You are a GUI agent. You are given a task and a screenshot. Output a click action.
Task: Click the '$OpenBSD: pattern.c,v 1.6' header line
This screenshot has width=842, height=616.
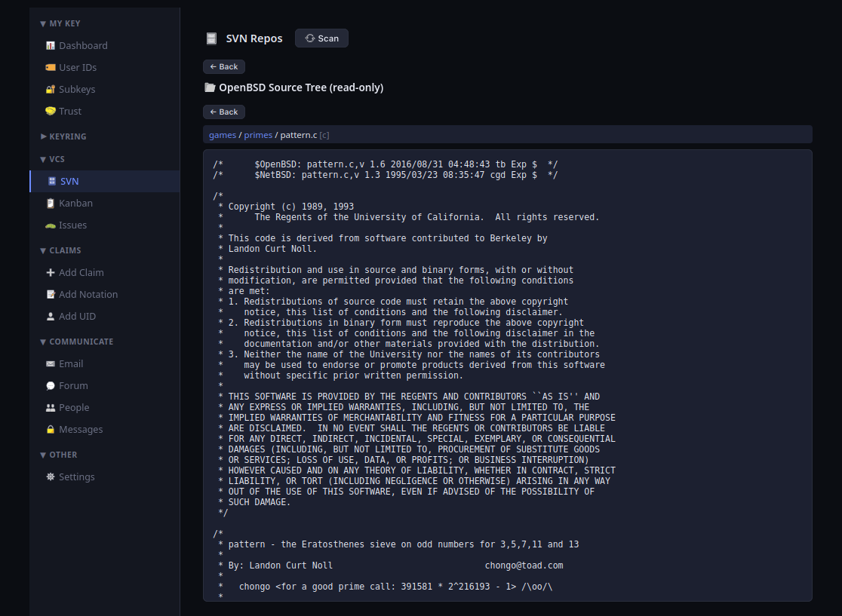[385, 164]
